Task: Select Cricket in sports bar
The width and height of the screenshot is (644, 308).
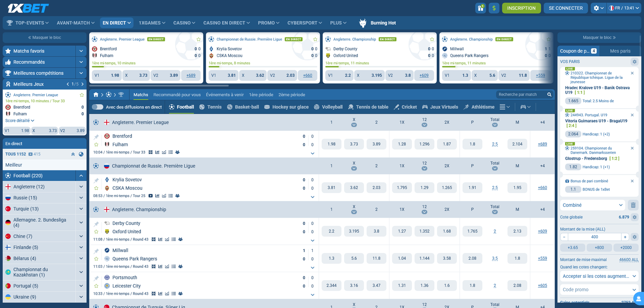Action: click(405, 107)
